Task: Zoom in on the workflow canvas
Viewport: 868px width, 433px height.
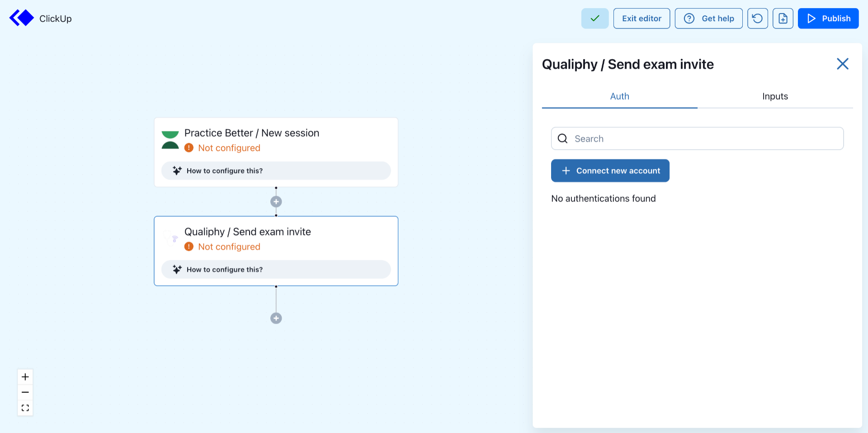Action: (x=25, y=377)
